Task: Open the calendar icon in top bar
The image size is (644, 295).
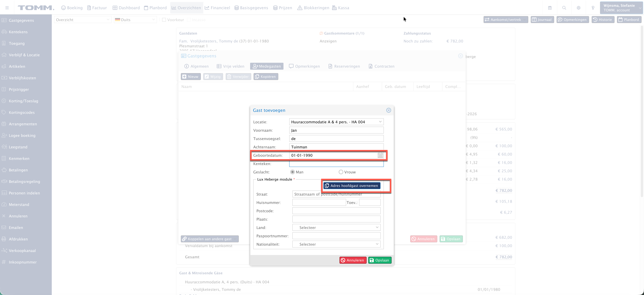Action: 550,8
